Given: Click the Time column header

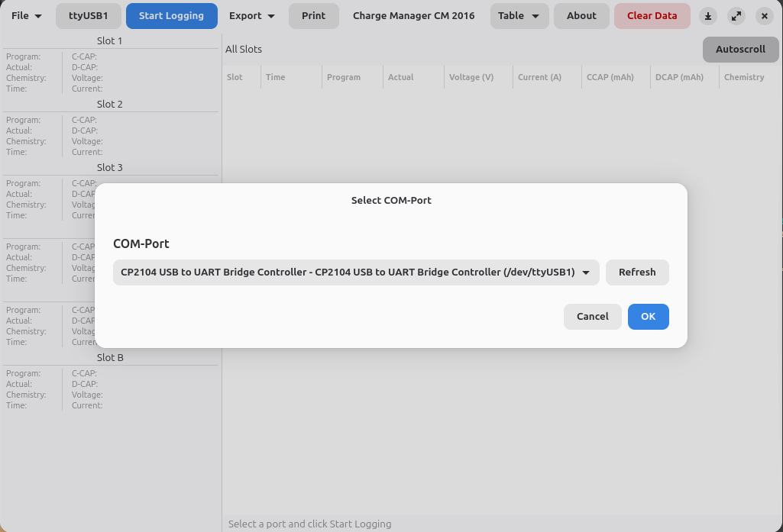Looking at the screenshot, I should [275, 77].
